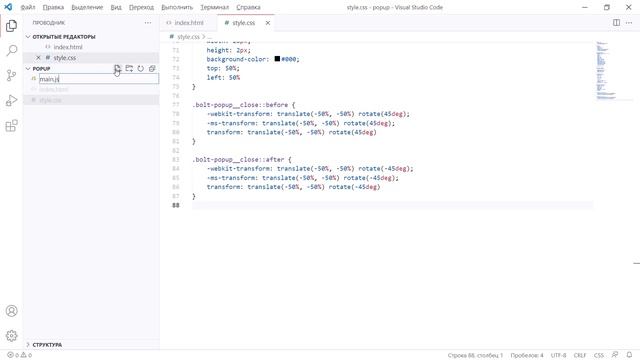The image size is (640, 360).
Task: Show errors and warnings count panel
Action: [19, 355]
